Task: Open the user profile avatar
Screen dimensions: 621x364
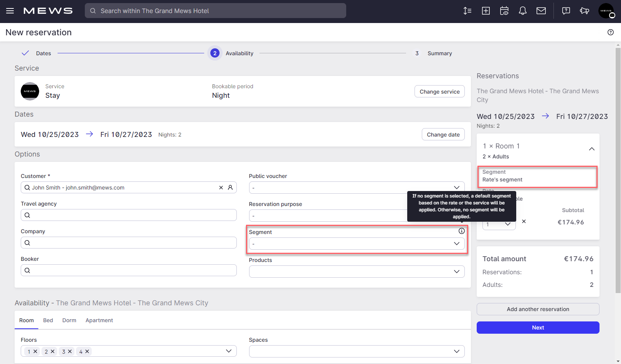Action: pos(606,11)
